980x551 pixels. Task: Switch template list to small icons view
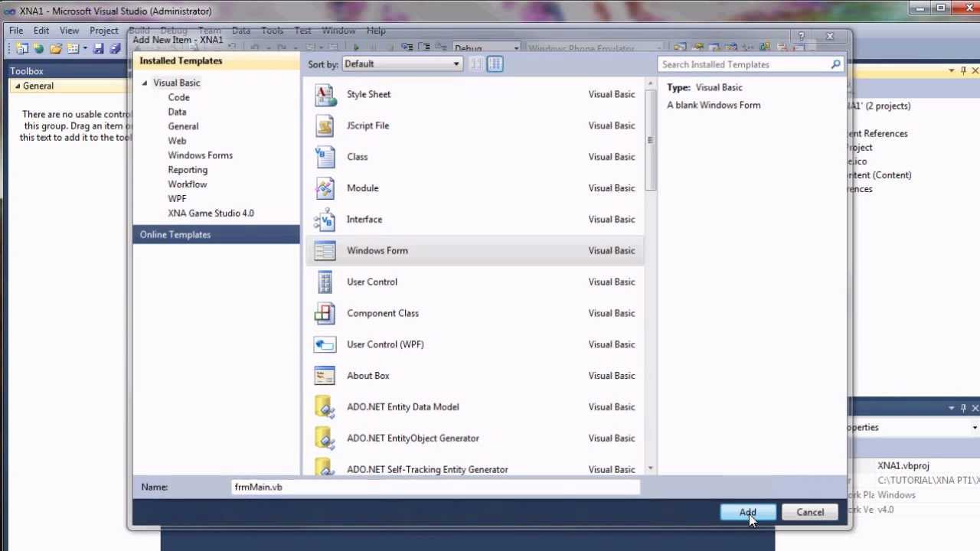click(476, 64)
